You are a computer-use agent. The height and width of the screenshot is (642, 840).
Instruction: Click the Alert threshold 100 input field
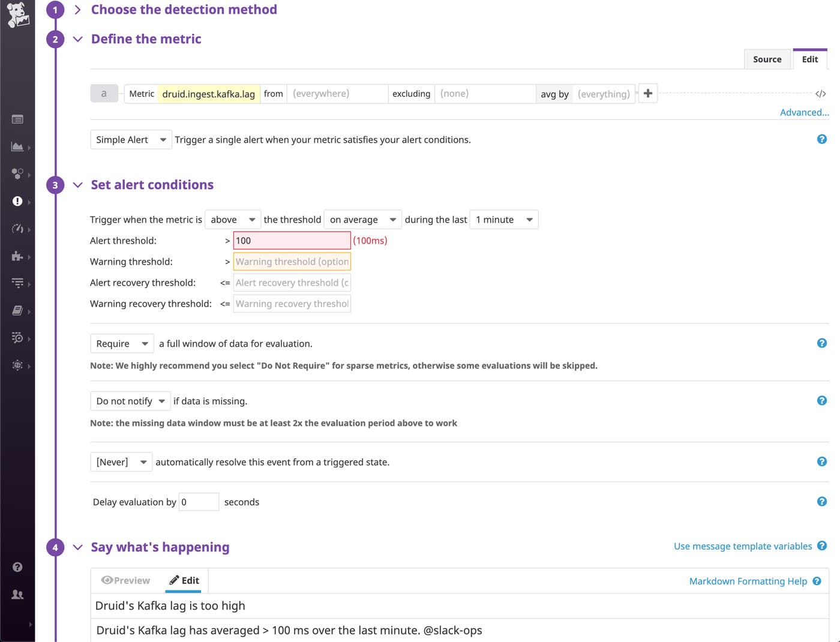[x=292, y=240]
